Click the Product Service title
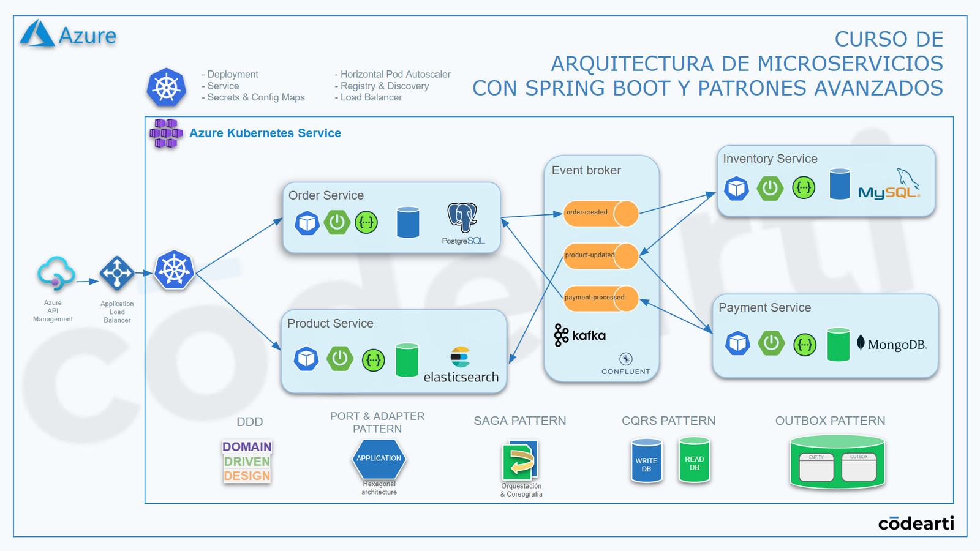Screen dimensions: 980x551 pos(330,323)
